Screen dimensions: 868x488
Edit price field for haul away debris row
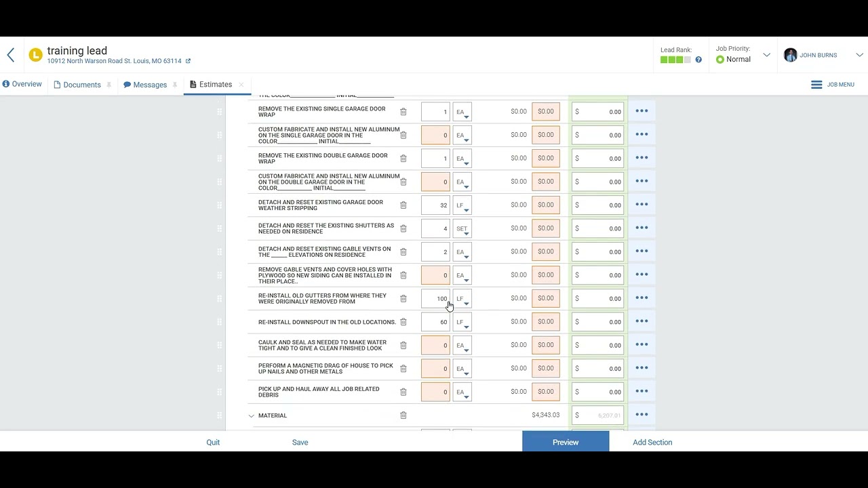[x=597, y=392]
